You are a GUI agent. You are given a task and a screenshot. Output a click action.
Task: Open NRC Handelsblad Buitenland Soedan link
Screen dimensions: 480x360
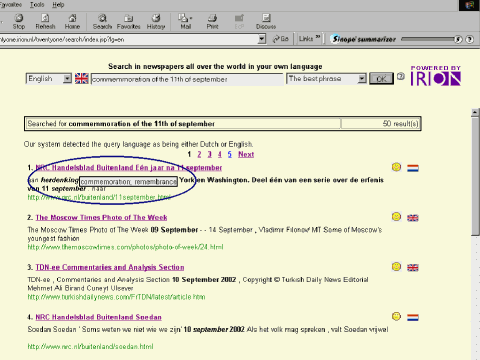(x=98, y=317)
